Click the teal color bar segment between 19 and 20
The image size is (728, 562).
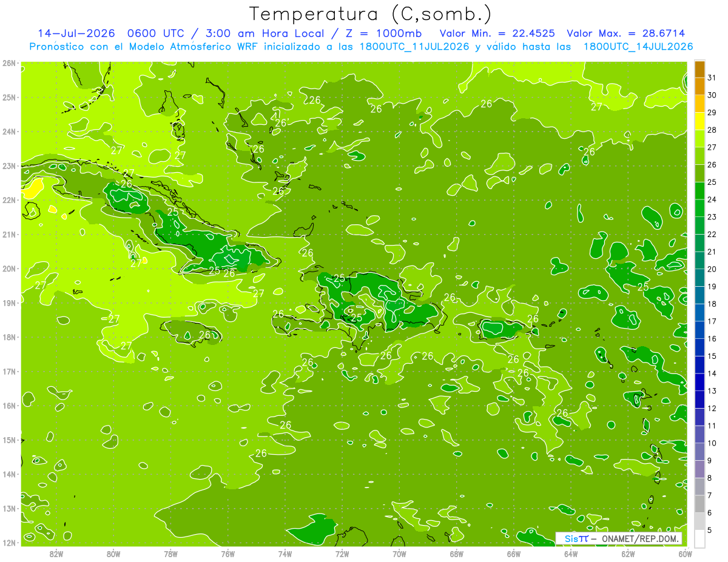(x=699, y=278)
